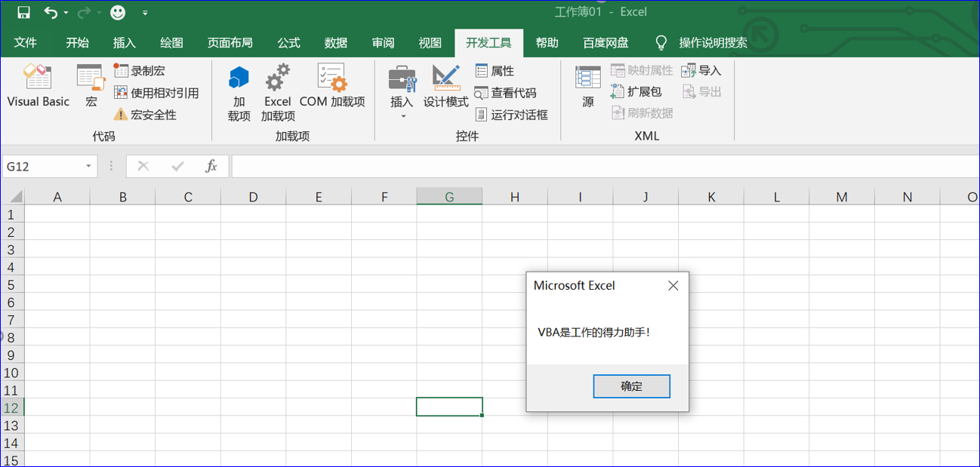This screenshot has width=980, height=467.
Task: Click the fx Insert Function icon
Action: (x=211, y=166)
